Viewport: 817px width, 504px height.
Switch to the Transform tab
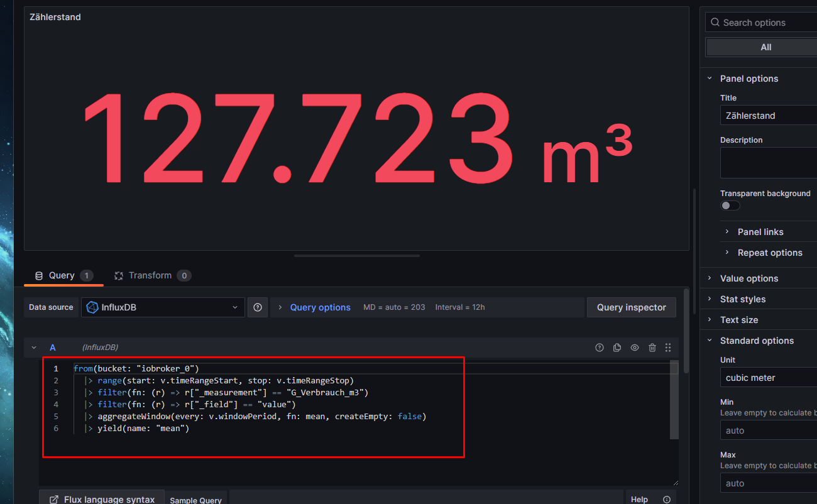[x=152, y=276]
